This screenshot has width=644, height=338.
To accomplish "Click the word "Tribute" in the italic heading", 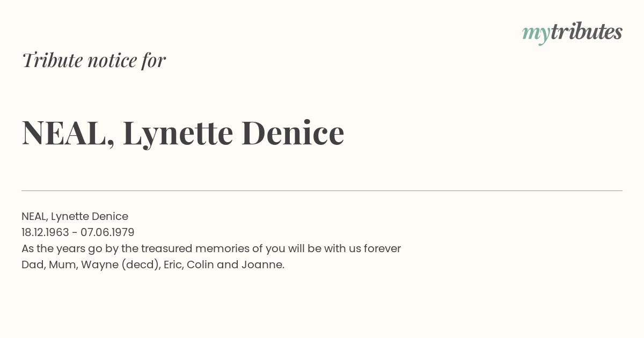I will click(52, 60).
